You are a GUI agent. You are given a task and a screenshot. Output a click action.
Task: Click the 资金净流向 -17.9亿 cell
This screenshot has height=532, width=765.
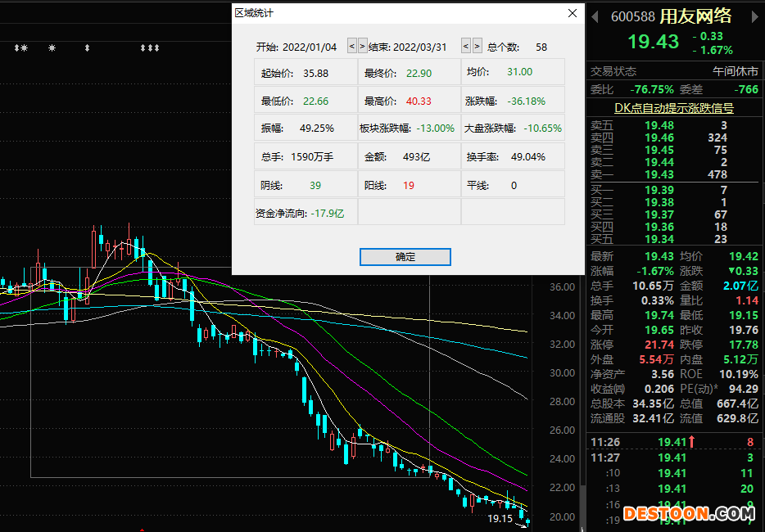pyautogui.click(x=306, y=212)
